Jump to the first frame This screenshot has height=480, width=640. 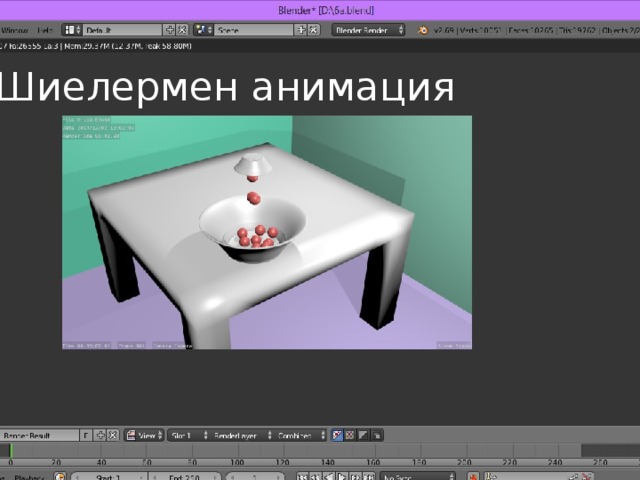(302, 477)
